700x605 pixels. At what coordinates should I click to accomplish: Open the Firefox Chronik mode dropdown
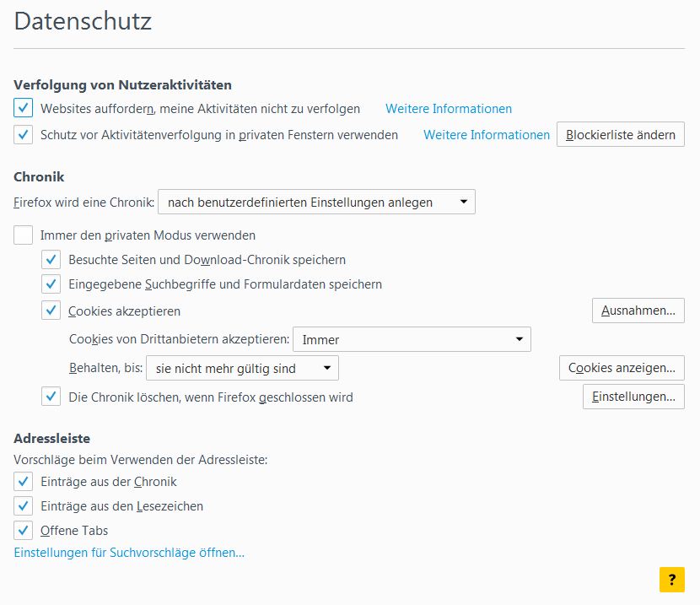[316, 203]
